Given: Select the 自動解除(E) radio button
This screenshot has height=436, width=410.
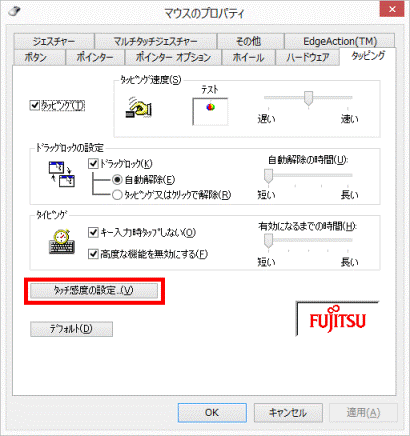Looking at the screenshot, I should [x=117, y=180].
